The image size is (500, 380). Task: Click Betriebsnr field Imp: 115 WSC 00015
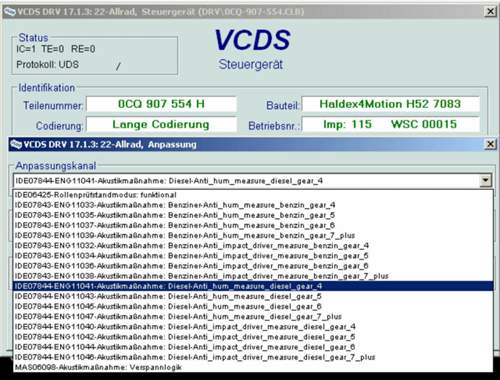point(391,124)
